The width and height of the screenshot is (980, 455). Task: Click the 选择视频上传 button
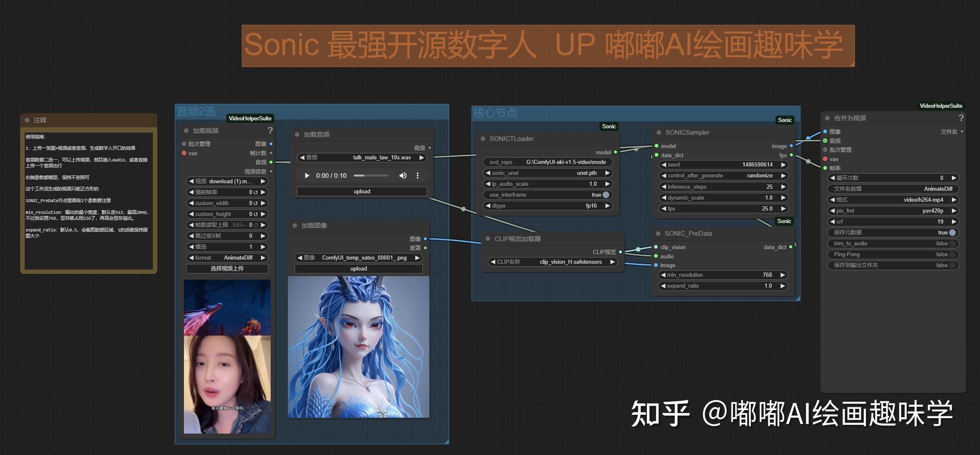point(226,268)
